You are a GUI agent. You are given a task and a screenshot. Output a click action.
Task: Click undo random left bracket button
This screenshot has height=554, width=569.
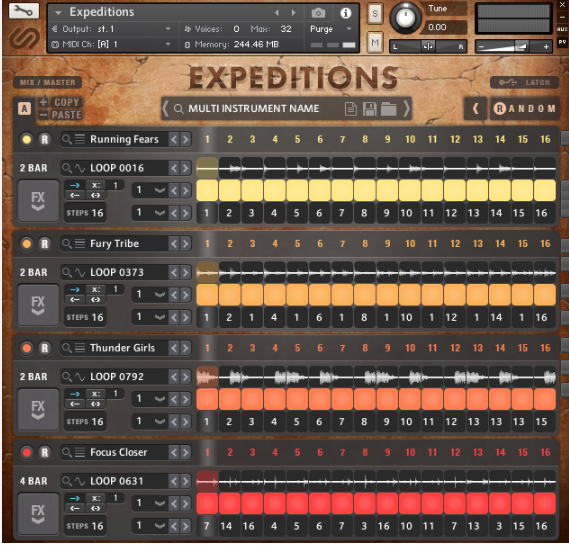point(475,108)
